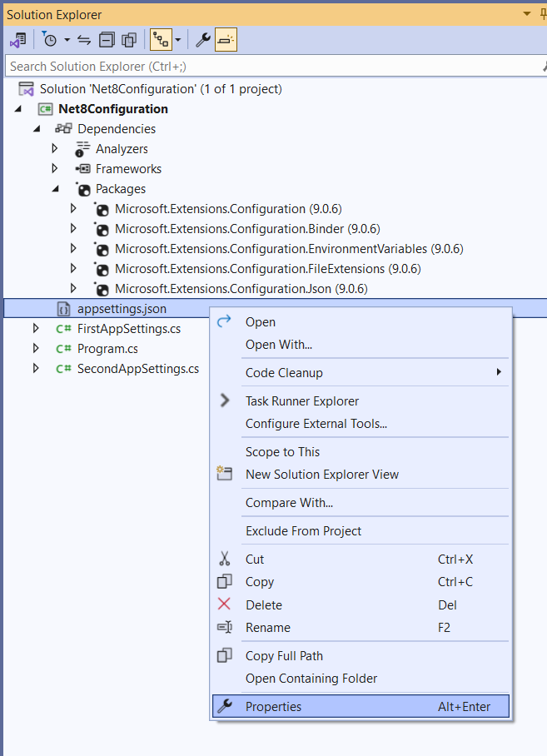547x756 pixels.
Task: Expand the Frameworks node
Action: 54,169
